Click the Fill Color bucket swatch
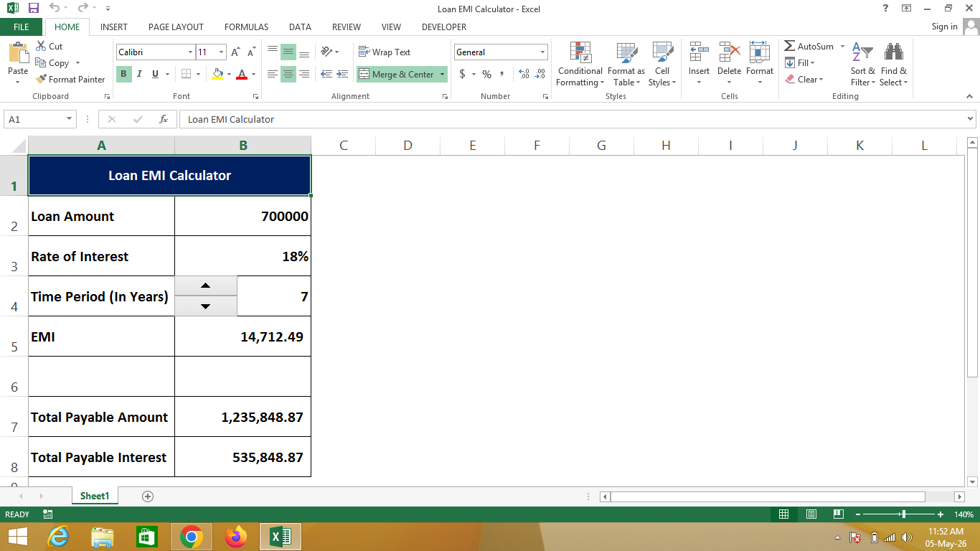 click(217, 74)
